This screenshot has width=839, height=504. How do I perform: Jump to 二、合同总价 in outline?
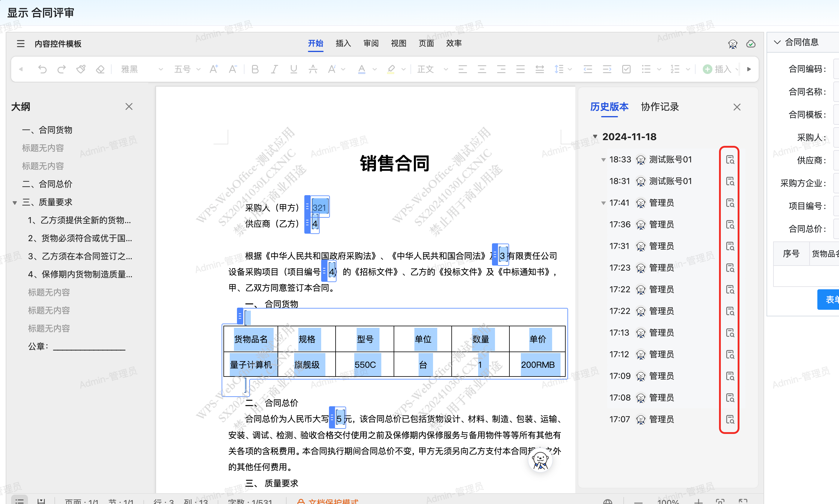click(47, 184)
